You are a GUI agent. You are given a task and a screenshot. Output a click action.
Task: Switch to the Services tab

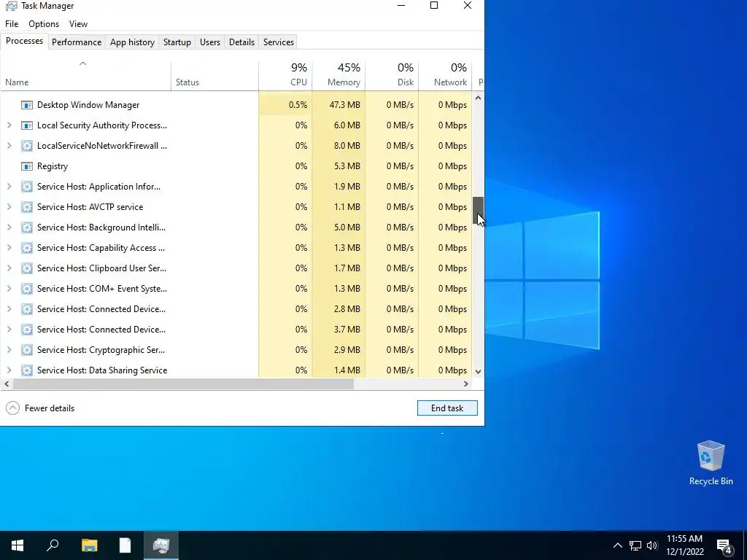278,42
